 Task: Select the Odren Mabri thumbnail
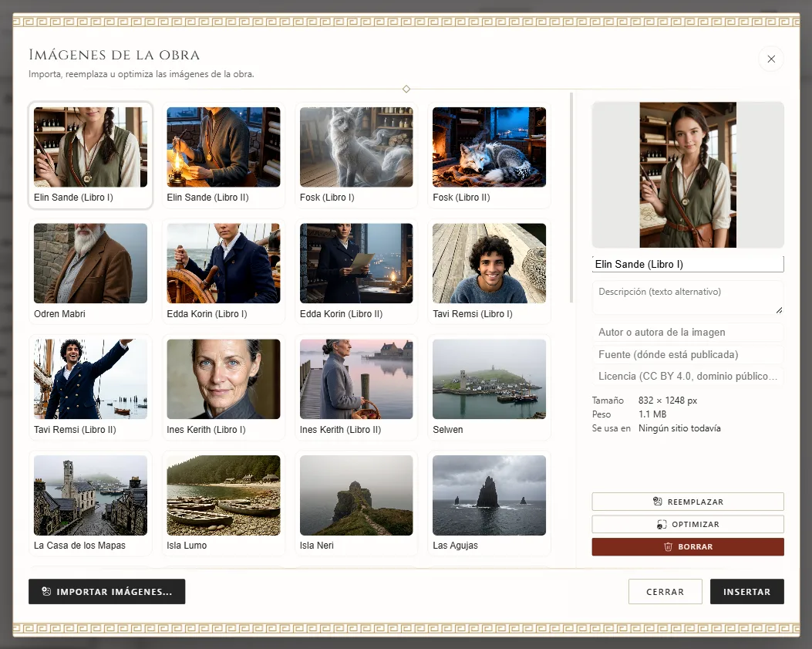tap(91, 272)
